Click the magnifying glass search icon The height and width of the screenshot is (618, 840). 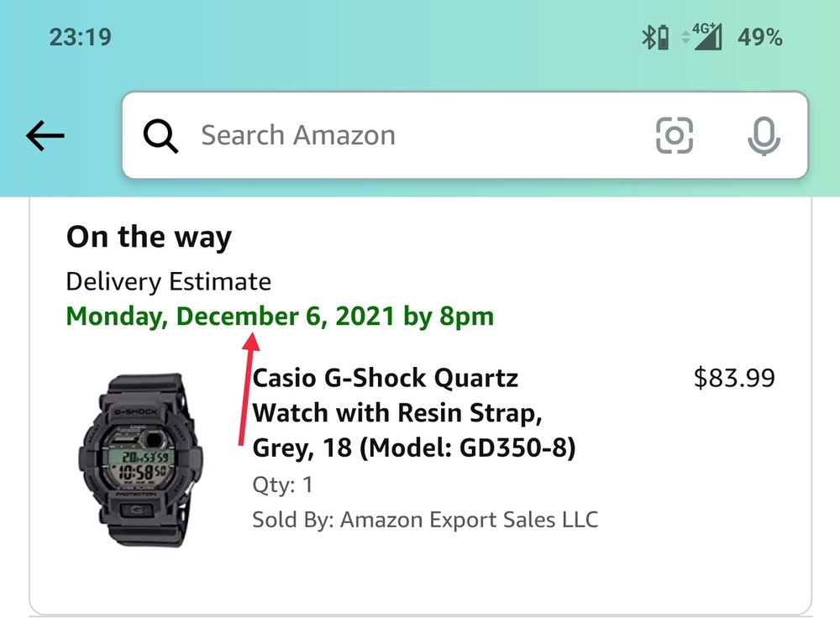[160, 136]
